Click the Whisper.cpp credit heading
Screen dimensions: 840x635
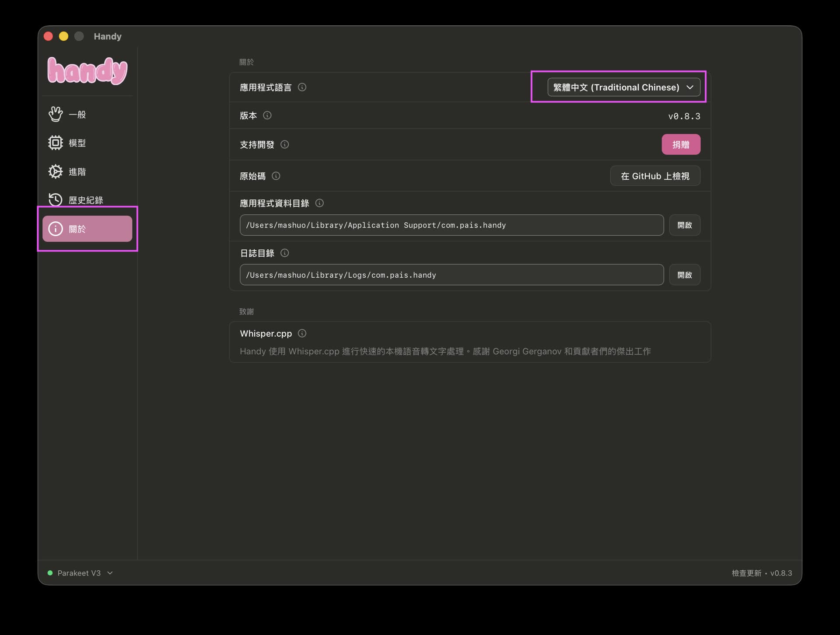coord(266,333)
